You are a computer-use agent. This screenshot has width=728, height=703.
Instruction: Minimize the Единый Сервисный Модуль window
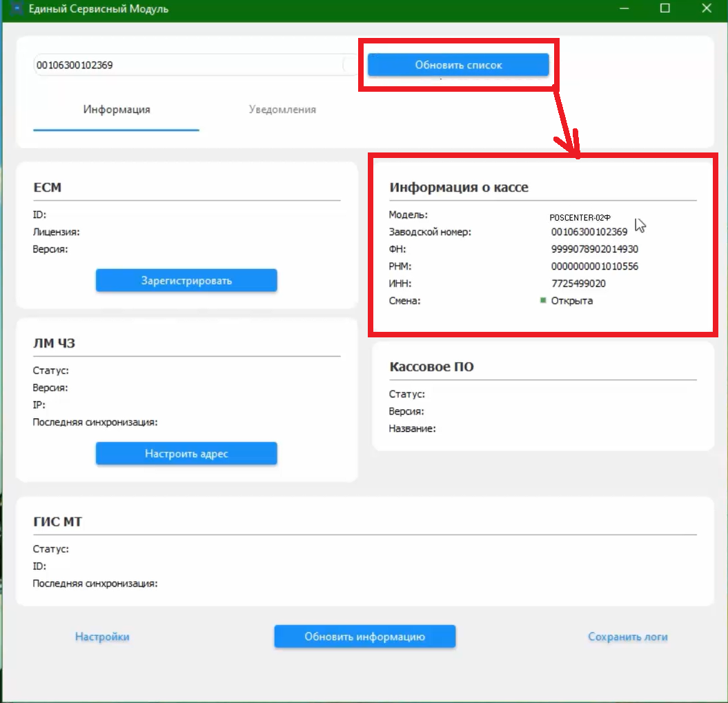pos(624,8)
